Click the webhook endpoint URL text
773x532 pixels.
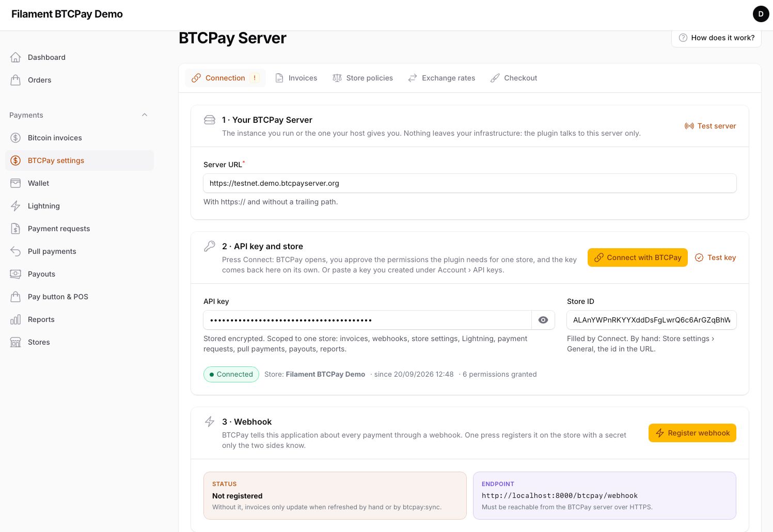tap(560, 495)
